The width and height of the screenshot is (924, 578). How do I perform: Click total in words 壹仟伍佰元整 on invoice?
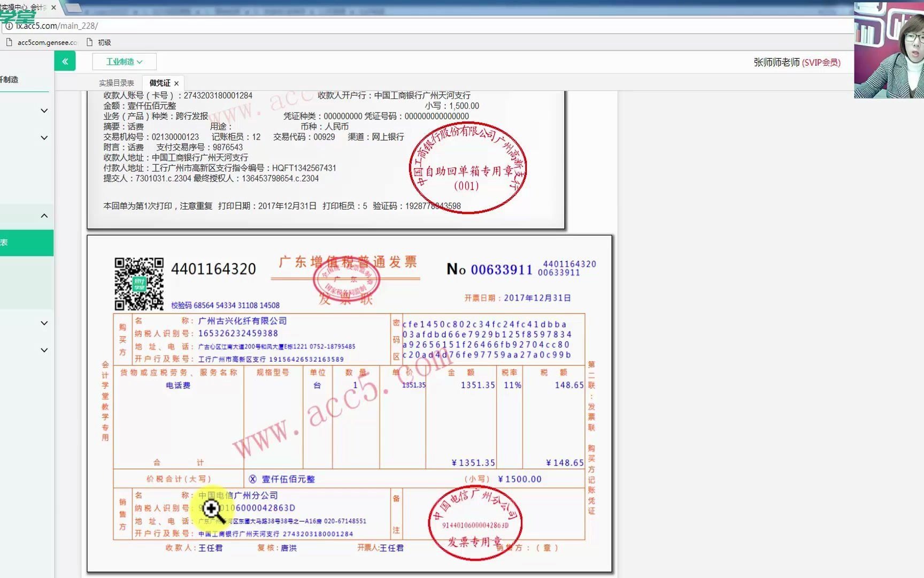(288, 480)
